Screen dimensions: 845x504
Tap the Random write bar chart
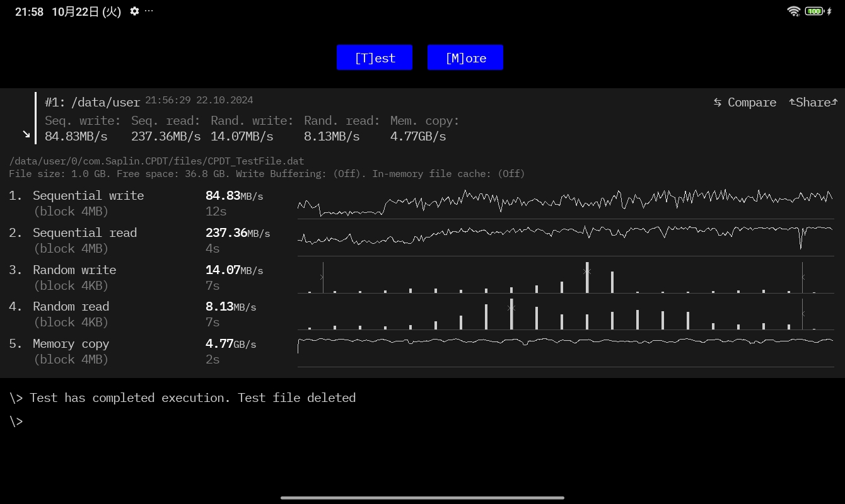pyautogui.click(x=566, y=277)
